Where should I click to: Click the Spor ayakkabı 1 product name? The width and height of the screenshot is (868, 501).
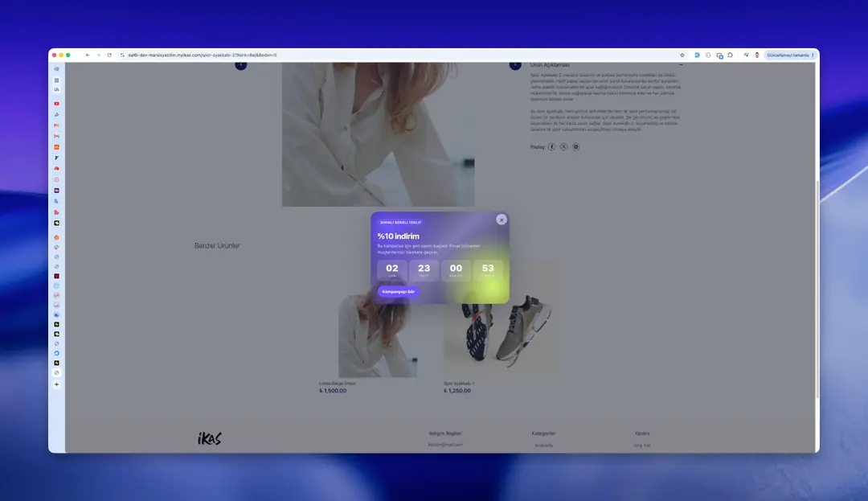coord(459,383)
